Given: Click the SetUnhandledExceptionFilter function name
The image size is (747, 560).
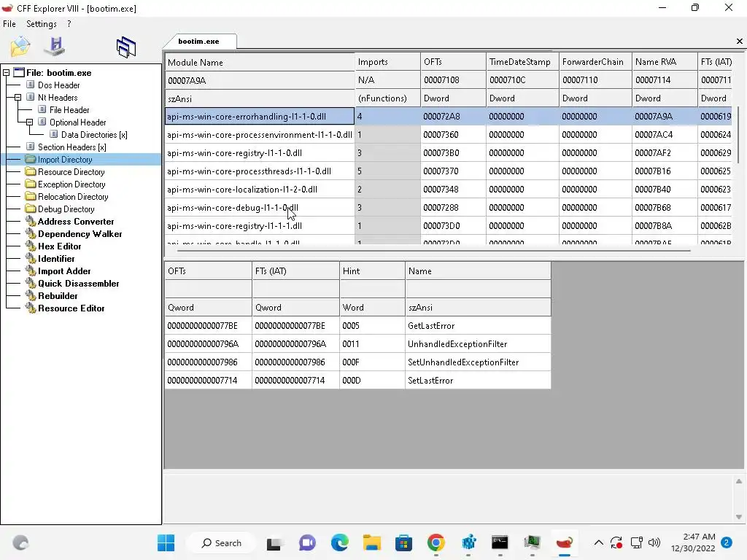Looking at the screenshot, I should coord(463,362).
